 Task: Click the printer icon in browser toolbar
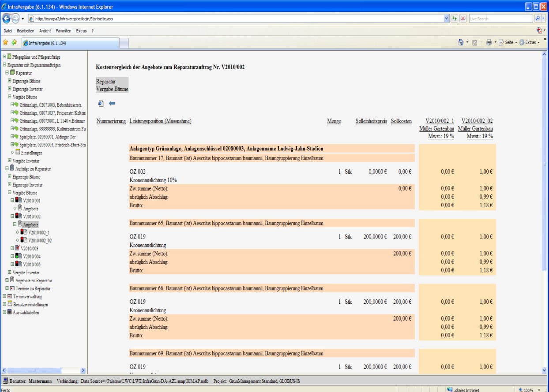(x=489, y=42)
